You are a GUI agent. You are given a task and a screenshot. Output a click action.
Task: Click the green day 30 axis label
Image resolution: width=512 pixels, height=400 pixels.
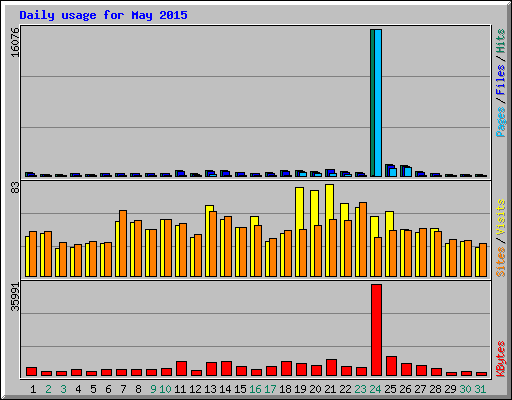(x=465, y=389)
